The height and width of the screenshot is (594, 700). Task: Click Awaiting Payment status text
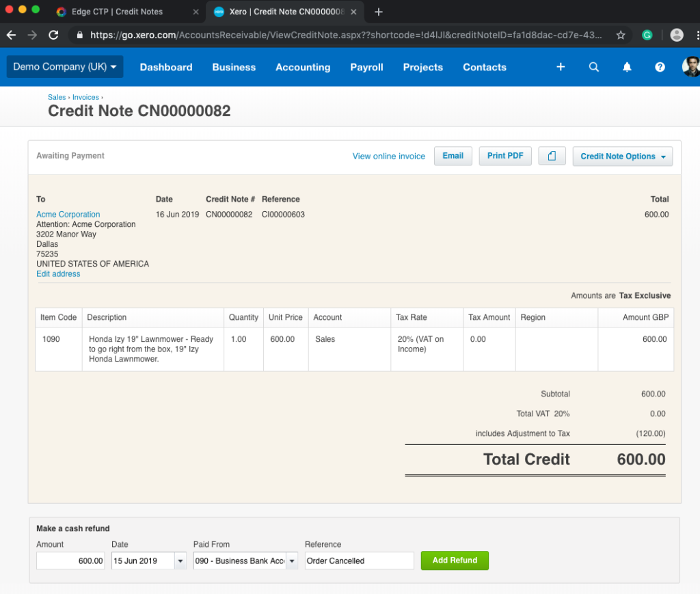coord(70,156)
